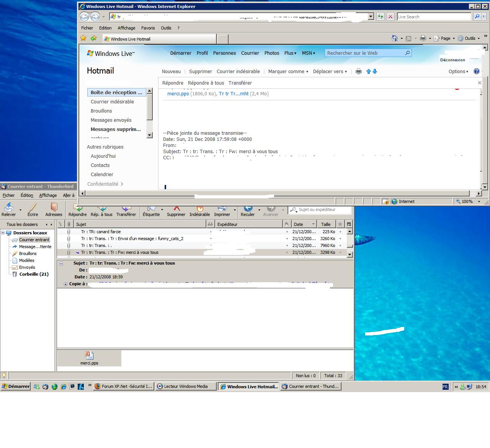Click Étiquette tag button in Thunderbird
This screenshot has width=490, height=448.
click(151, 211)
